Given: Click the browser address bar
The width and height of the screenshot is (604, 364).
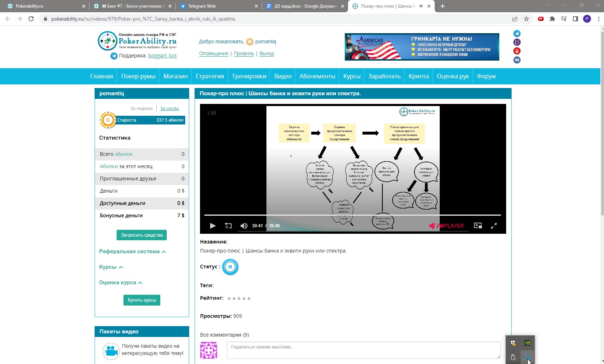Looking at the screenshot, I should pyautogui.click(x=274, y=19).
